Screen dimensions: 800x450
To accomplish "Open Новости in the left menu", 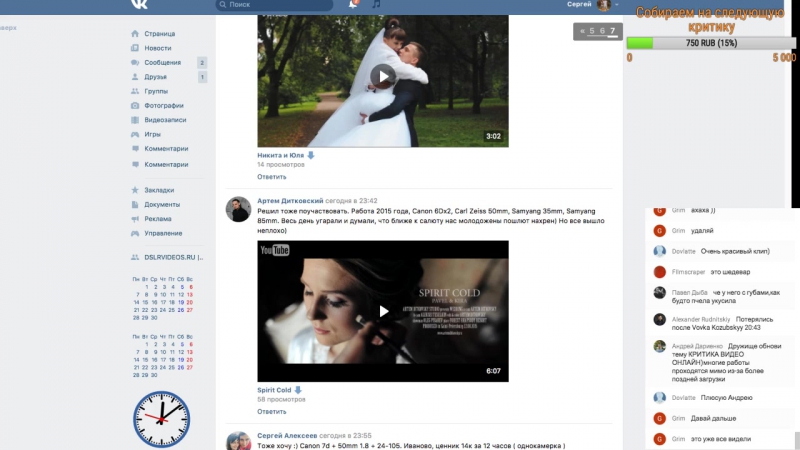I will click(157, 48).
